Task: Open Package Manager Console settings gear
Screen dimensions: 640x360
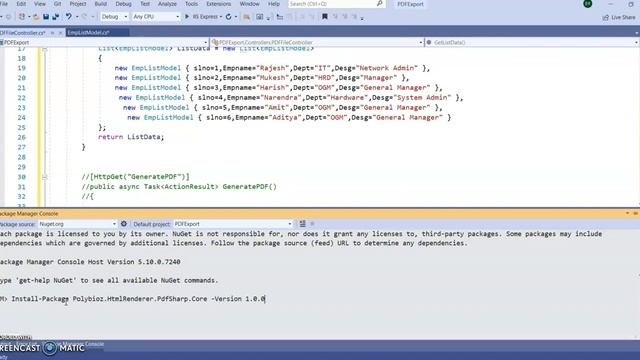Action: pos(124,224)
